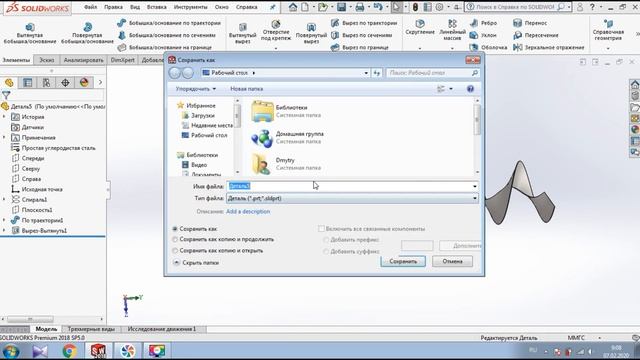640x360 pixels.
Task: Click the Windows Start button
Action: coord(11,351)
